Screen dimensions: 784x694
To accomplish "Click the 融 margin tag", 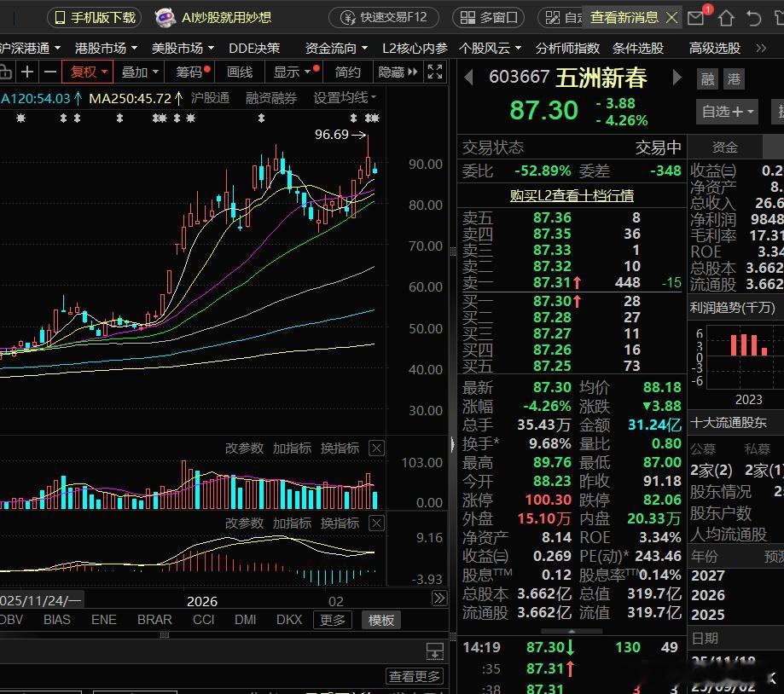I will pos(707,79).
